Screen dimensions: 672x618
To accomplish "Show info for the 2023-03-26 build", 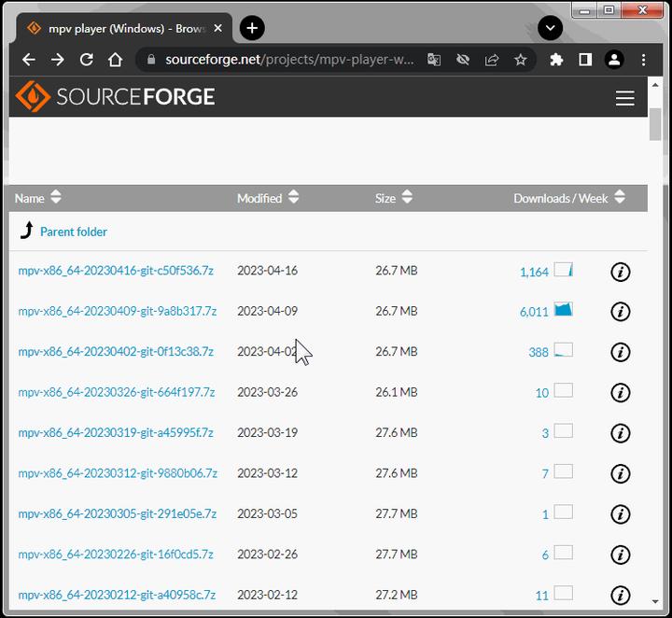I will tap(620, 393).
